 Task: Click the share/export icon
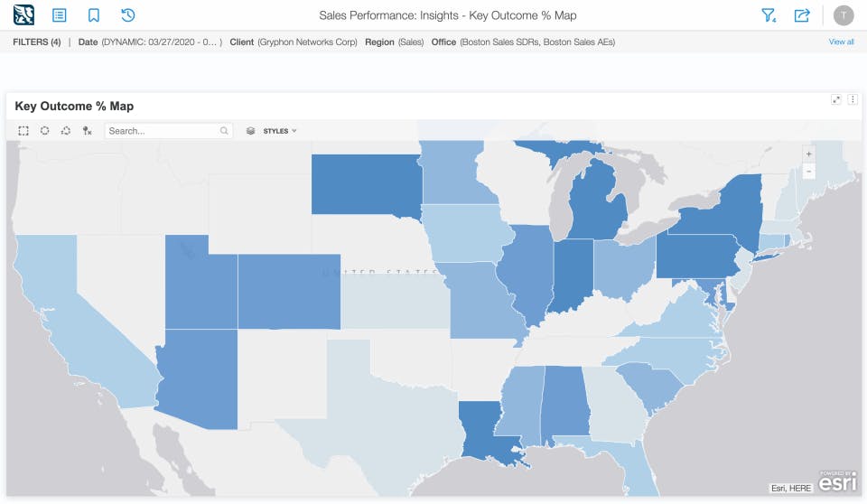coord(801,15)
